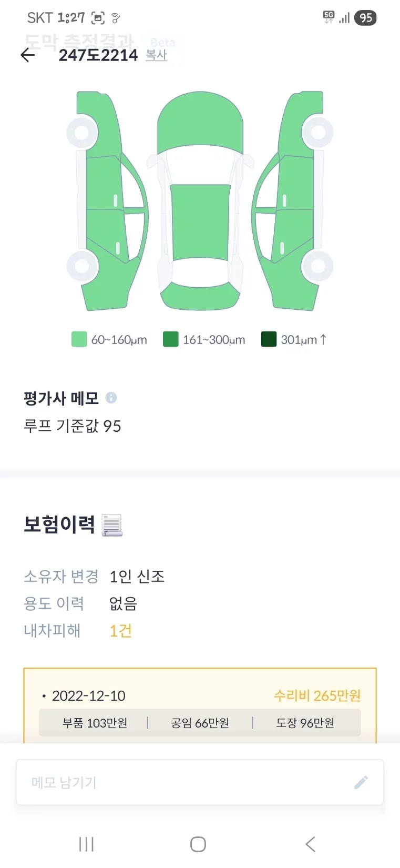400x868 pixels.
Task: Tap the 60~160μm light green swatch
Action: point(79,339)
